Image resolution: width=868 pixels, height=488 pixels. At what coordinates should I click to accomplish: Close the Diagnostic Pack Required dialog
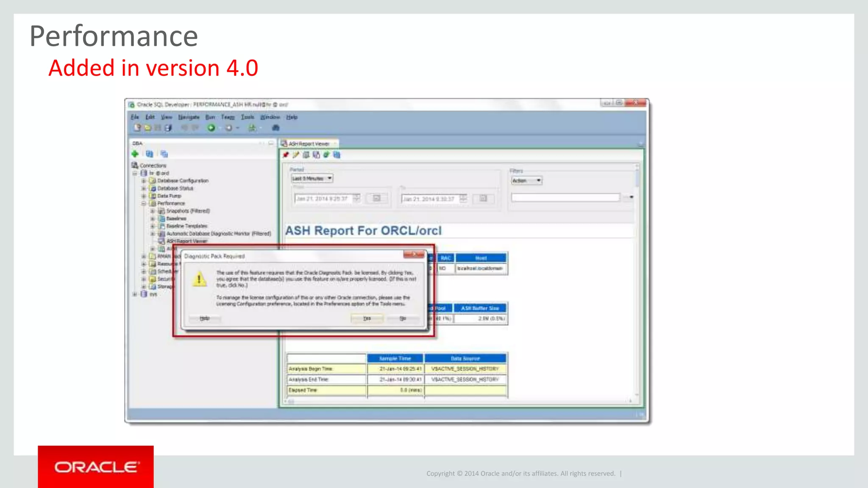(414, 254)
